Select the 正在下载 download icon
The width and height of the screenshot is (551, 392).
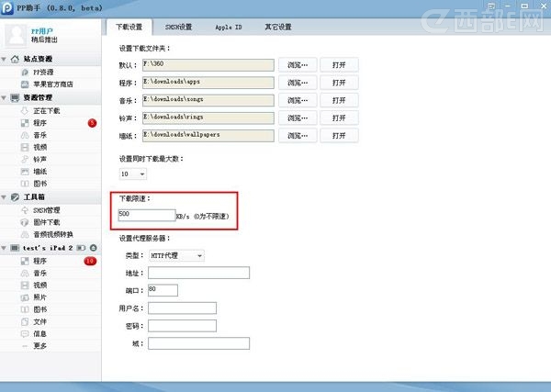click(x=25, y=111)
